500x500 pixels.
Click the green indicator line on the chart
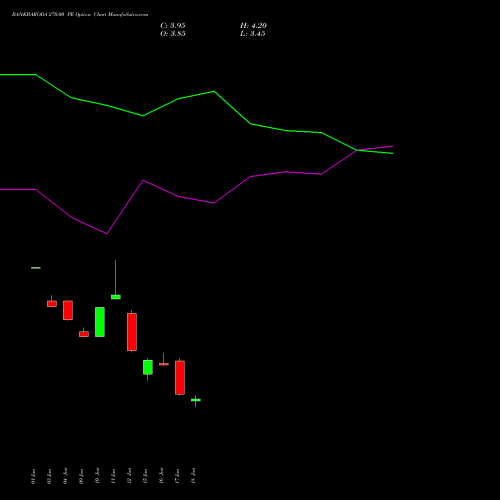click(x=214, y=91)
